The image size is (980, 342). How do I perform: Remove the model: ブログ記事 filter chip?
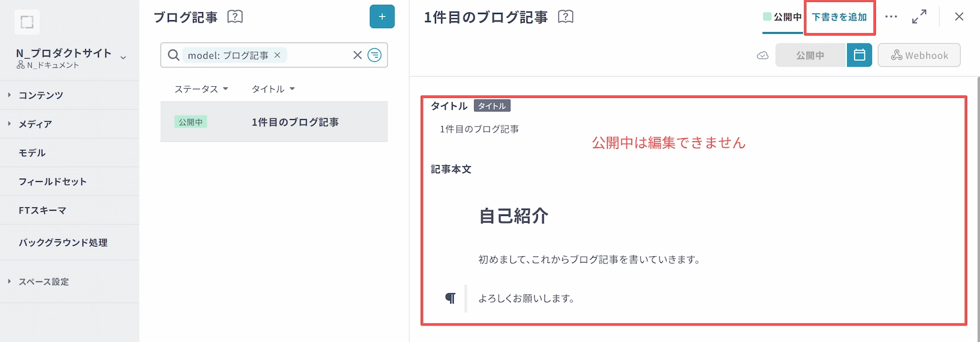point(277,55)
